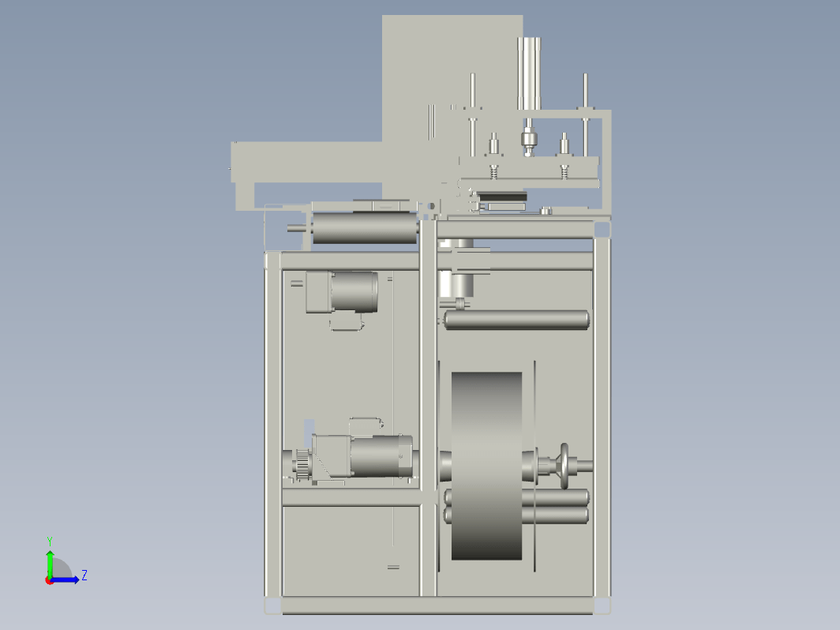Pick the handwheel on the right of the drum shaft
Image resolution: width=840 pixels, height=630 pixels.
click(x=564, y=466)
